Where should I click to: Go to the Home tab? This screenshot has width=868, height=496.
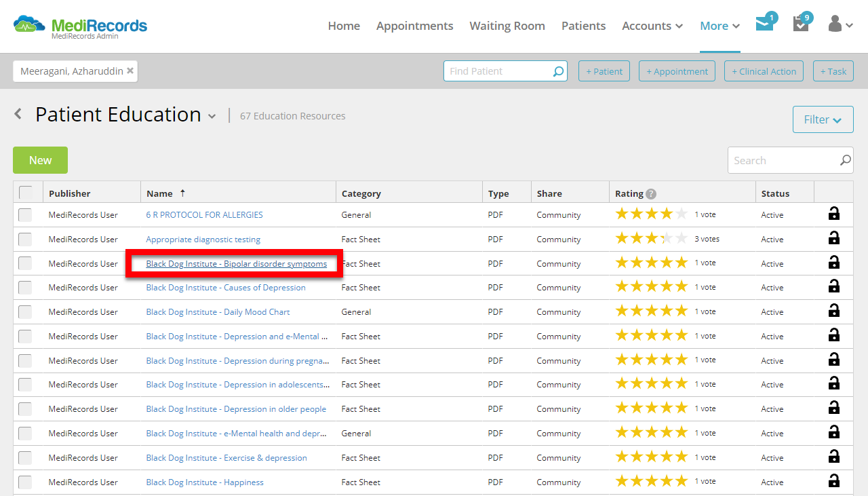(x=344, y=26)
